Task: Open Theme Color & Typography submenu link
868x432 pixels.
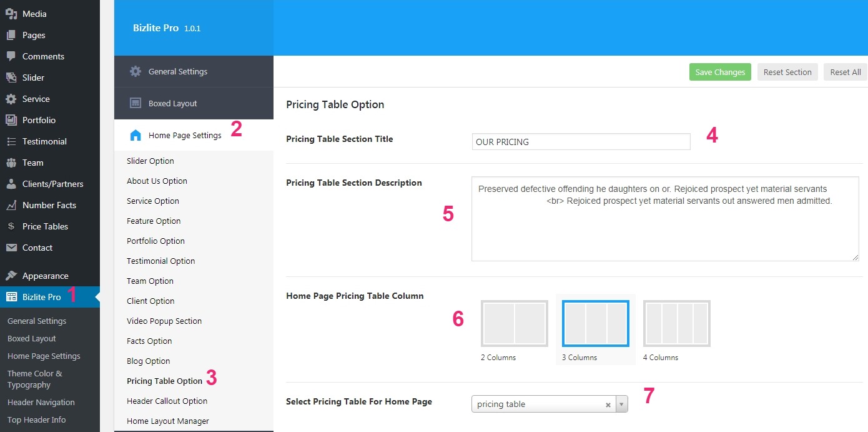Action: (35, 379)
